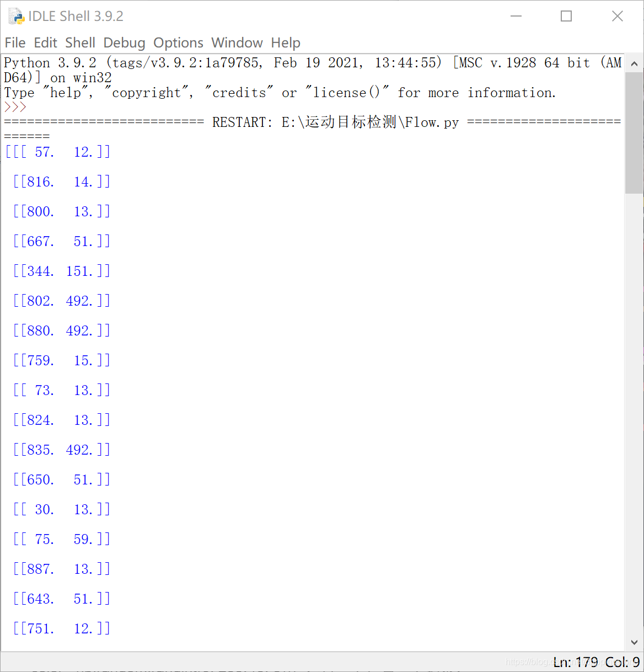644x672 pixels.
Task: Open the Window menu
Action: [x=237, y=42]
